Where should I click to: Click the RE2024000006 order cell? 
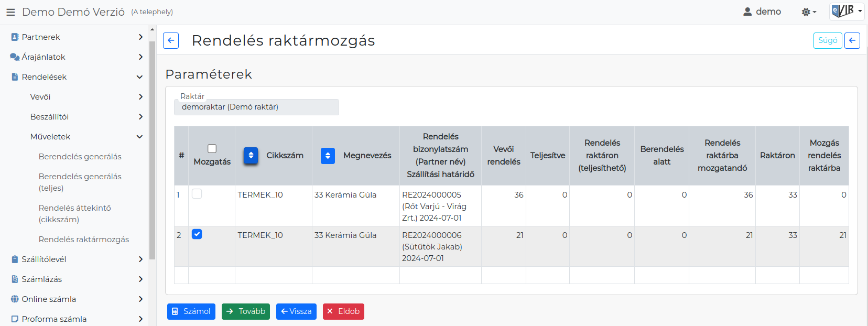tap(440, 246)
